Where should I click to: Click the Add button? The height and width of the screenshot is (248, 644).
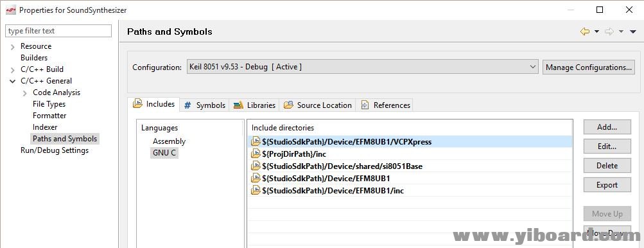(x=607, y=127)
